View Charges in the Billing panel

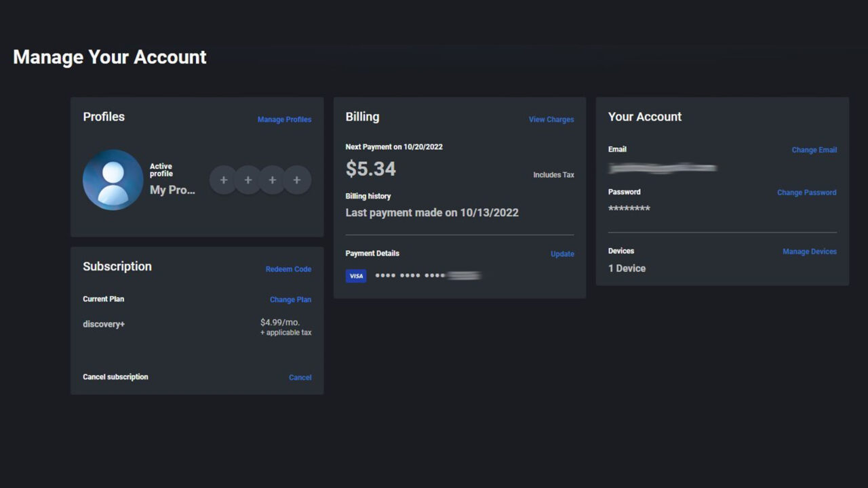pos(551,120)
